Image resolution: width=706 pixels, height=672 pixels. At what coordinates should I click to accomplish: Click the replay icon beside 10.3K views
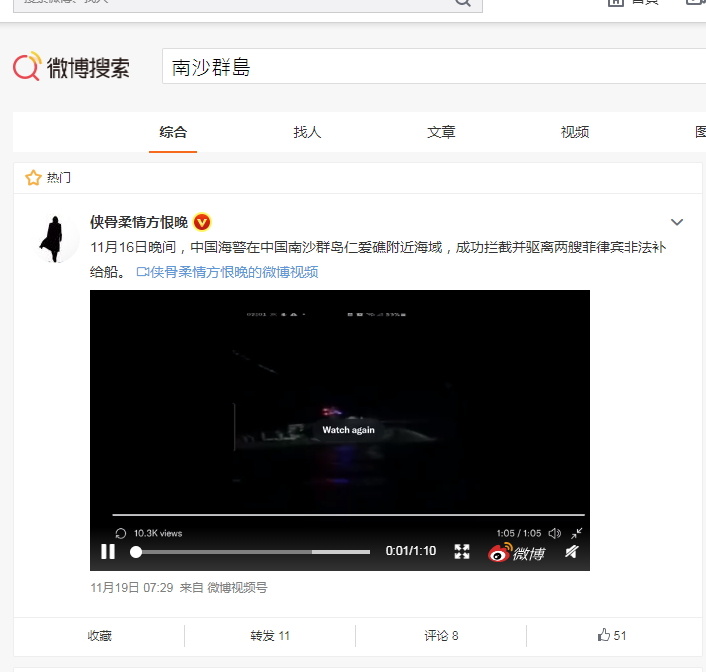pyautogui.click(x=121, y=533)
